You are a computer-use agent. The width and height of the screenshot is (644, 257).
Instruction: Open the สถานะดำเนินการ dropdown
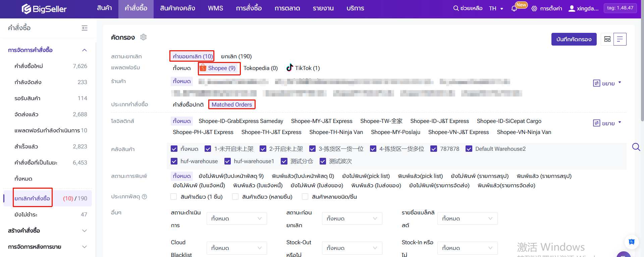click(236, 218)
